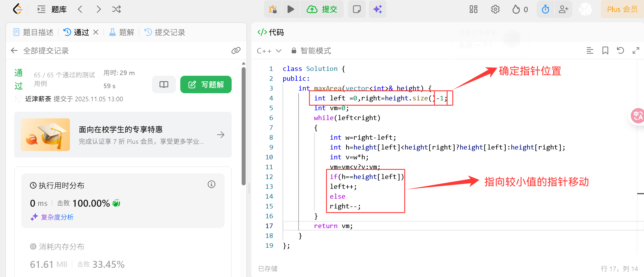
Task: Copy submission link with chain icon
Action: [236, 51]
